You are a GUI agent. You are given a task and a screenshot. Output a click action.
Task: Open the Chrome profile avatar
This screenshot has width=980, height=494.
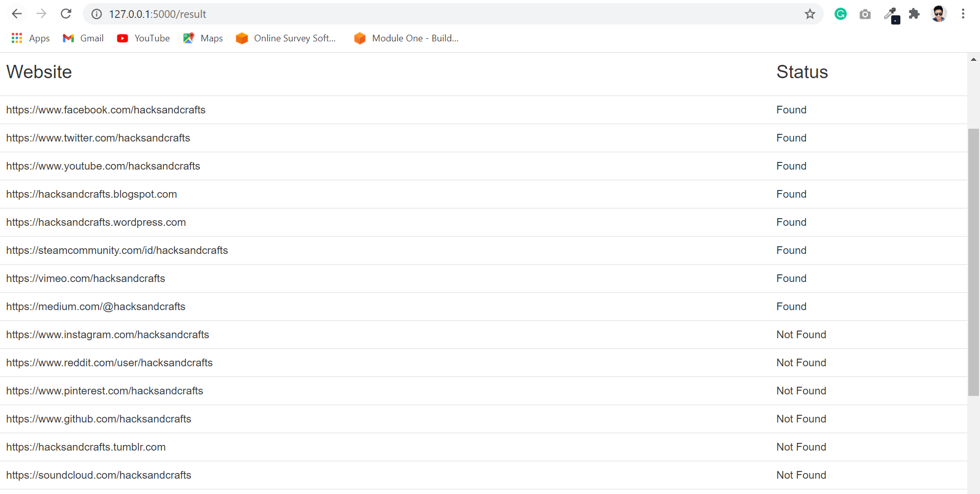tap(939, 14)
